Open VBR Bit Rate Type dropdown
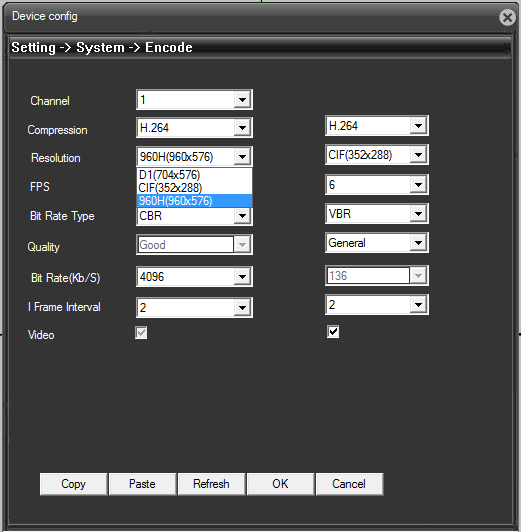521x532 pixels. pyautogui.click(x=377, y=214)
